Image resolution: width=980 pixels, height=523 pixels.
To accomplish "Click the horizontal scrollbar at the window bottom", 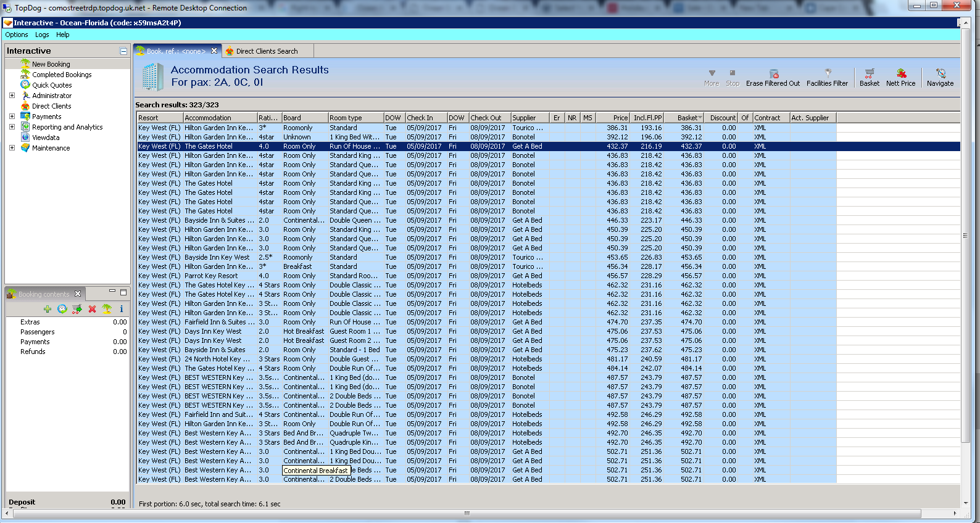I will [467, 513].
